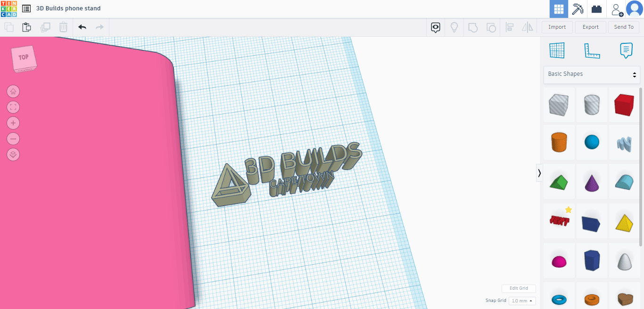
Task: Click the fit all in view button
Action: pyautogui.click(x=13, y=107)
